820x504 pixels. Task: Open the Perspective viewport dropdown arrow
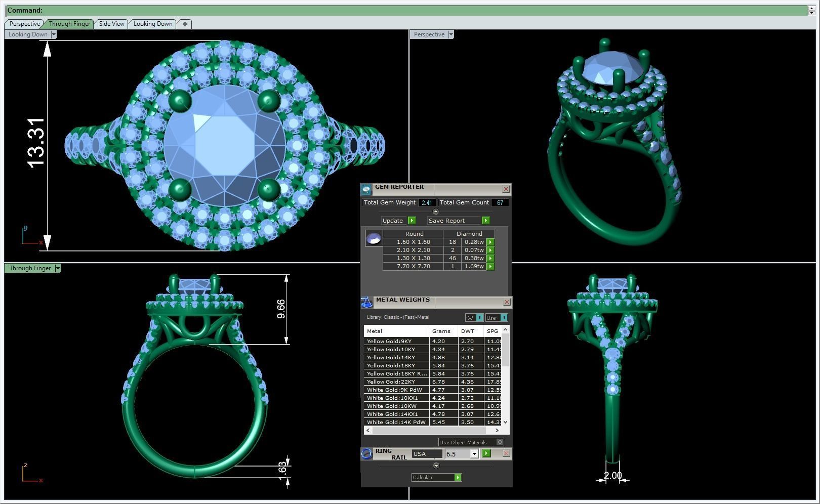coord(451,34)
